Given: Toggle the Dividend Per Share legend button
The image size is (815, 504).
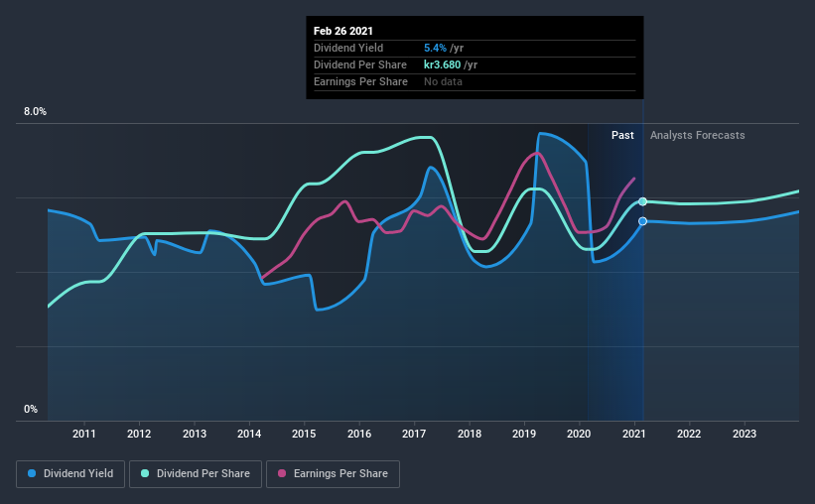Looking at the screenshot, I should (x=196, y=474).
